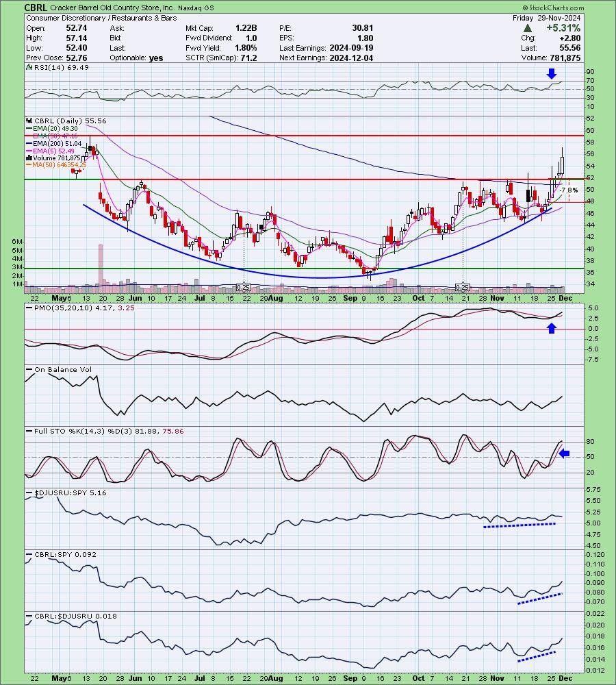Click the Low value 52.40
Screen dimensions: 616x685
pos(77,48)
